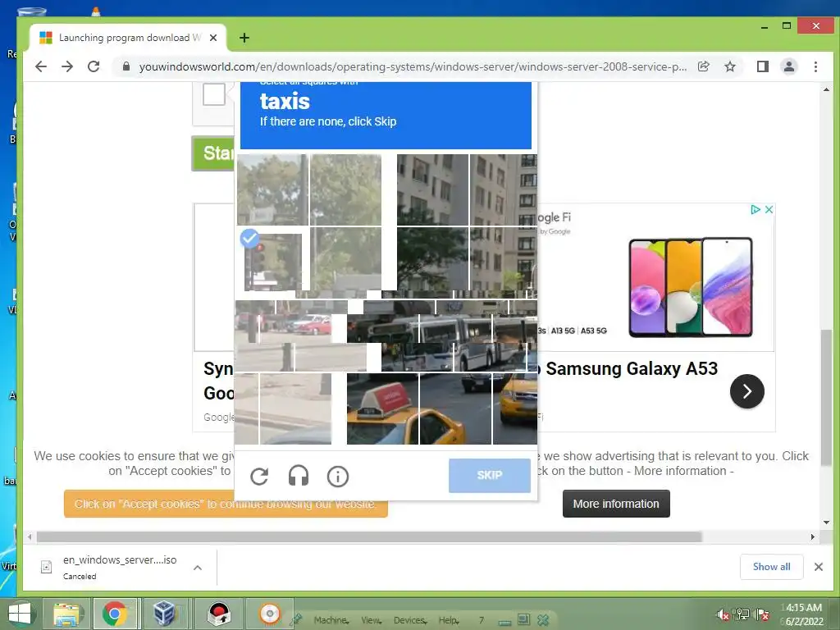Click the ad's round arrow button
840x630 pixels.
click(746, 391)
